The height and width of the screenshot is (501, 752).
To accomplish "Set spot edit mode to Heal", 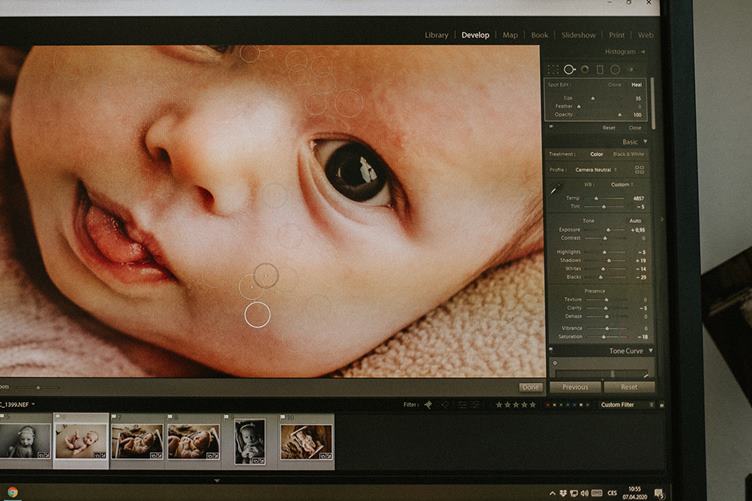I will pos(636,85).
